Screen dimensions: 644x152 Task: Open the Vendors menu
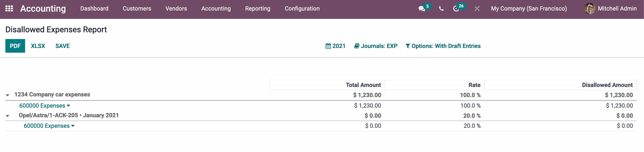(176, 9)
